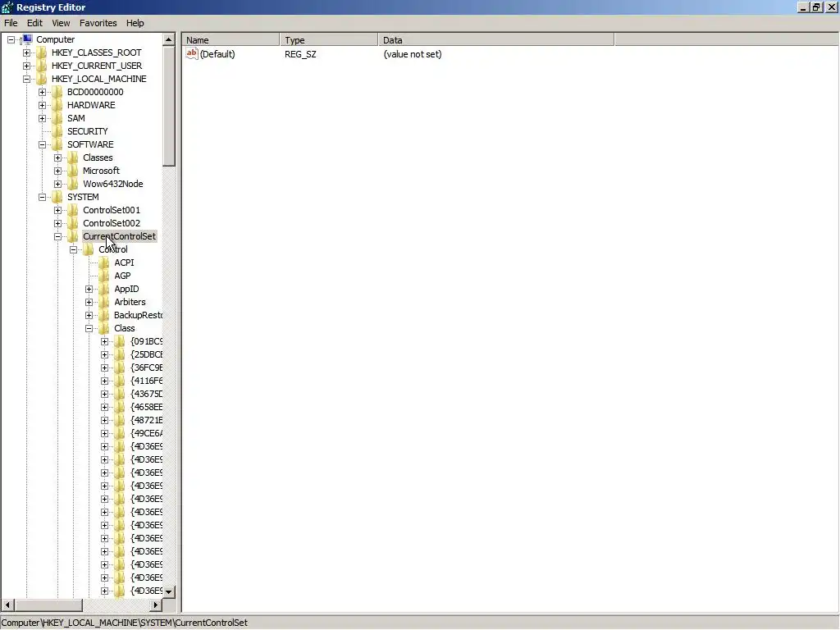The width and height of the screenshot is (840, 630).
Task: Click HKEY_CLASSES_ROOT folder icon
Action: pos(42,52)
